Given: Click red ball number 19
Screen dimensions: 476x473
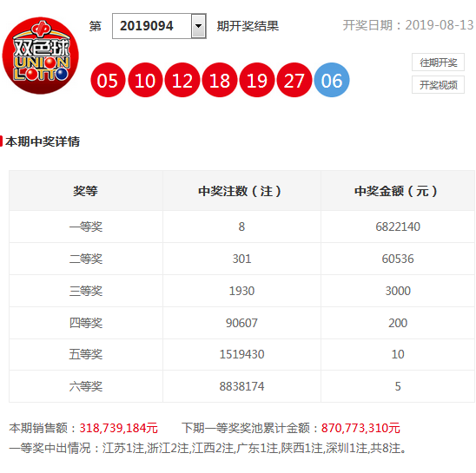Looking at the screenshot, I should (257, 80).
